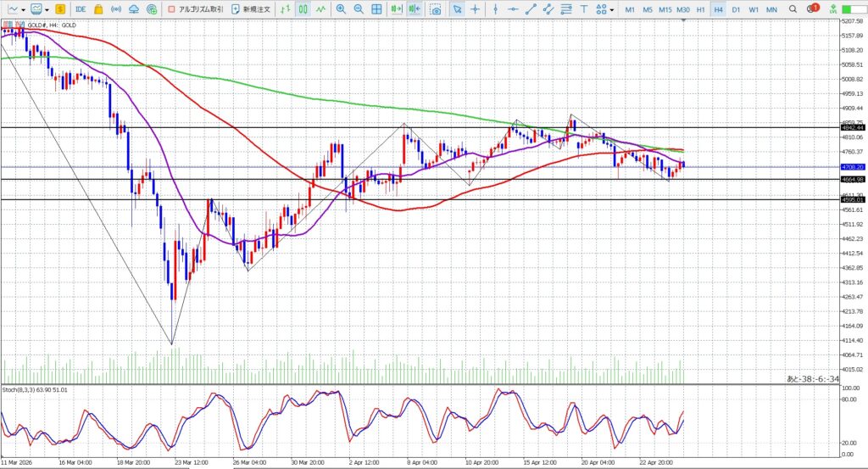Select the crosshair tool

475,9
